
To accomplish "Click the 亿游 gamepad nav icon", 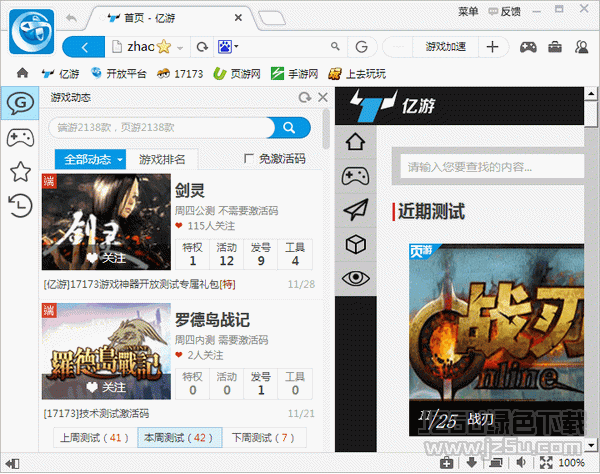I will (355, 176).
